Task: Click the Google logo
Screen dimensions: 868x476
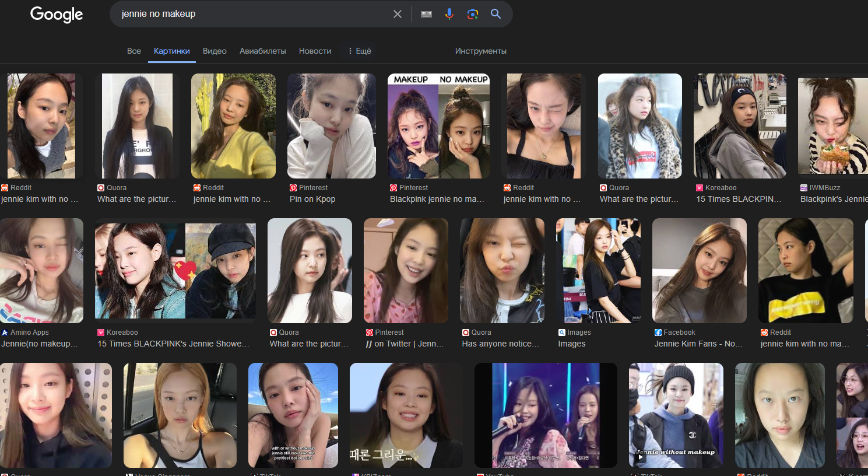Action: [57, 14]
